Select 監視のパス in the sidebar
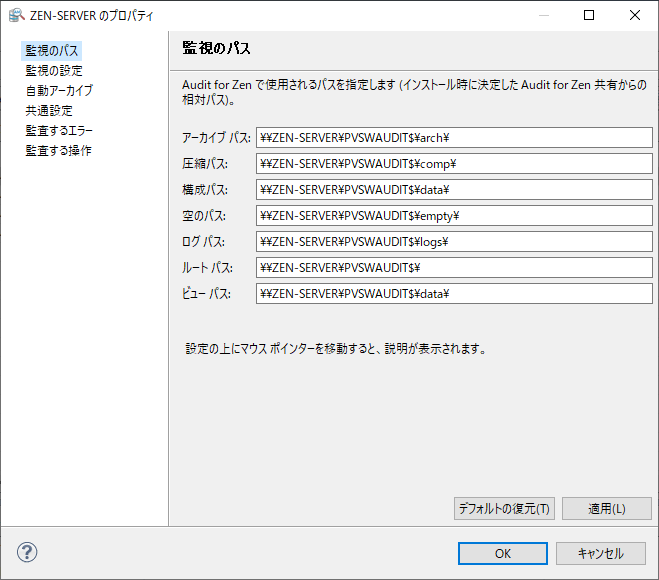The image size is (659, 580). click(x=52, y=50)
